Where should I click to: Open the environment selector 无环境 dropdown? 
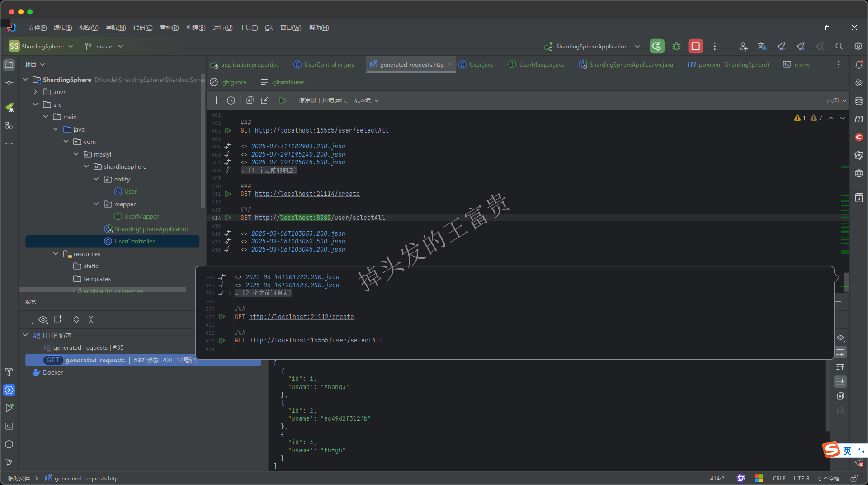(x=366, y=100)
